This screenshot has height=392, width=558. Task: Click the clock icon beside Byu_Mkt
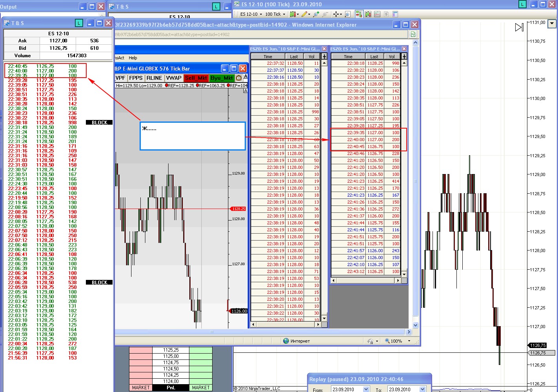pyautogui.click(x=238, y=78)
